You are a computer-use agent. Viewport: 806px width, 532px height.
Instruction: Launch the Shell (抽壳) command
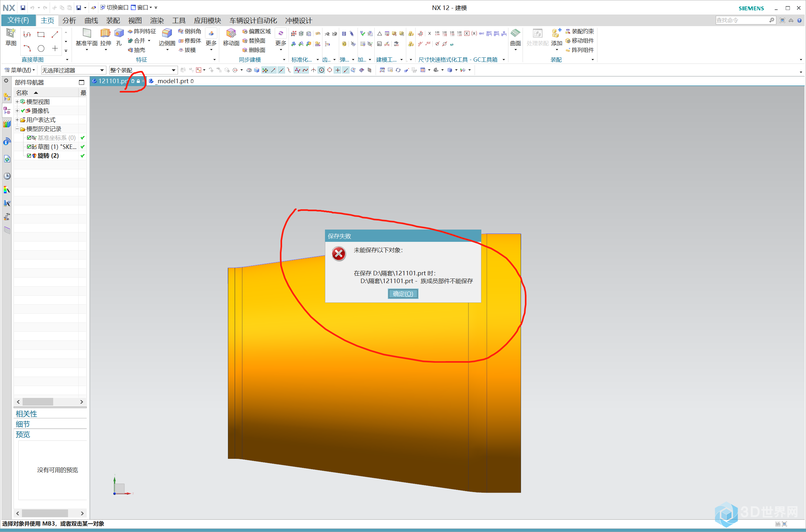point(136,50)
